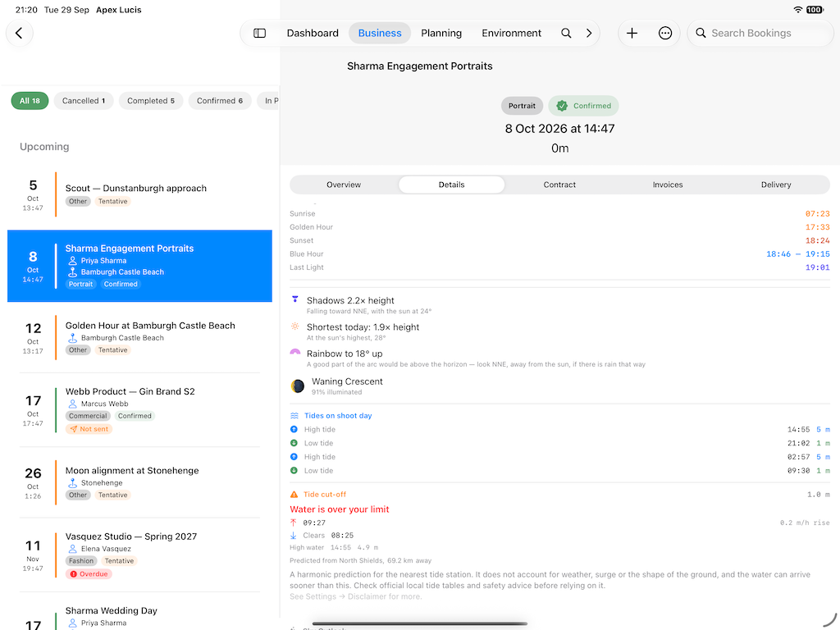The width and height of the screenshot is (840, 630).
Task: Toggle the sidebar panel icon
Action: (259, 33)
